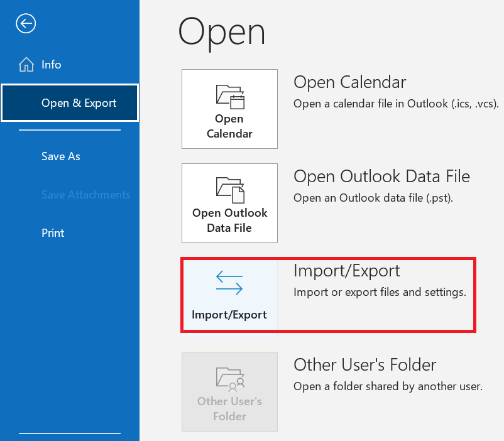The height and width of the screenshot is (441, 504).
Task: Click the large 'Import/Export' heading
Action: [x=346, y=271]
